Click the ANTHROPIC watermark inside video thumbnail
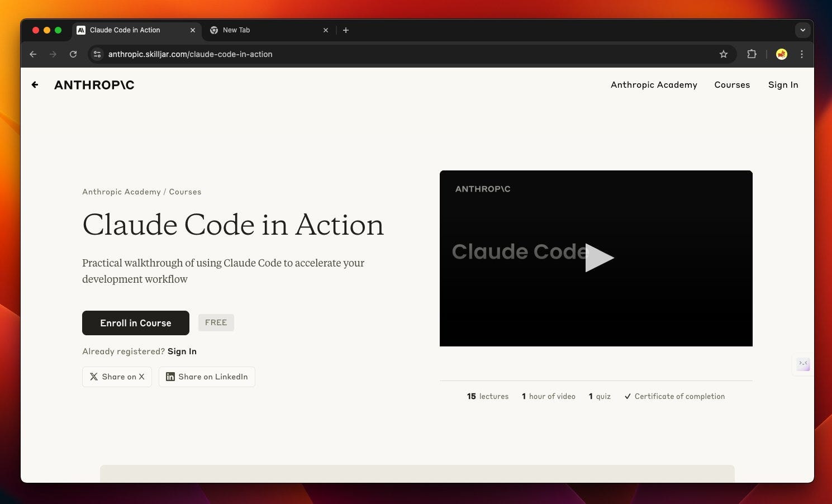Screen dimensions: 832x504 tap(483, 189)
